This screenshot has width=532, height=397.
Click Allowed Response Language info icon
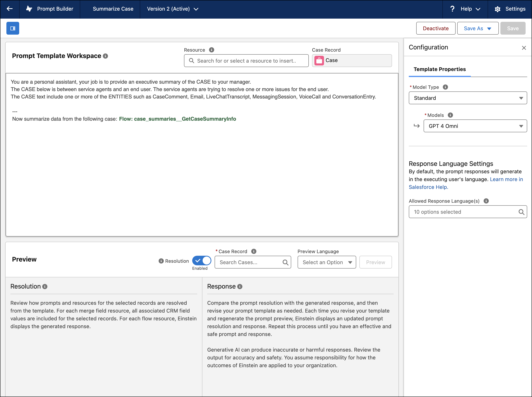click(x=486, y=201)
